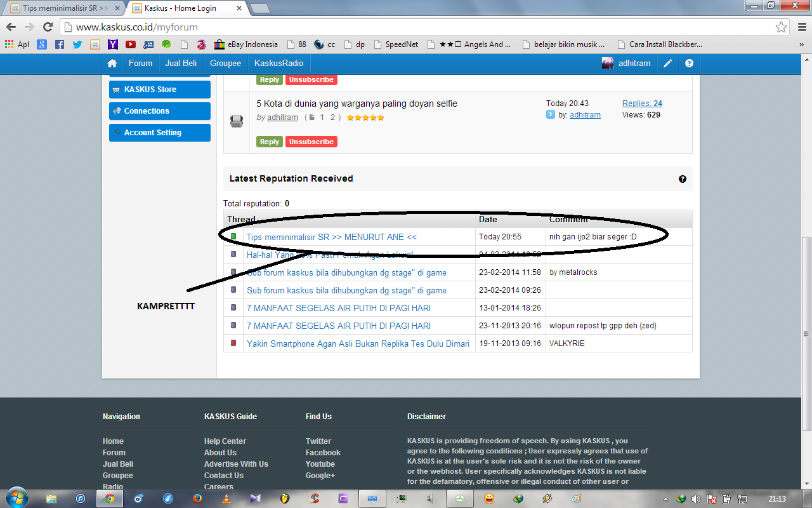Reload the page with refresh icon
Viewport: 812px width, 508px height.
(48, 27)
